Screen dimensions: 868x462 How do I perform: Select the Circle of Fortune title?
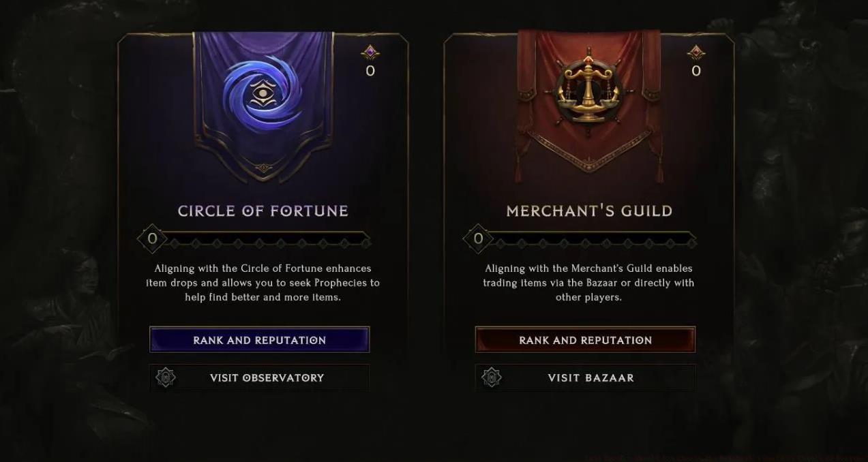(x=263, y=211)
